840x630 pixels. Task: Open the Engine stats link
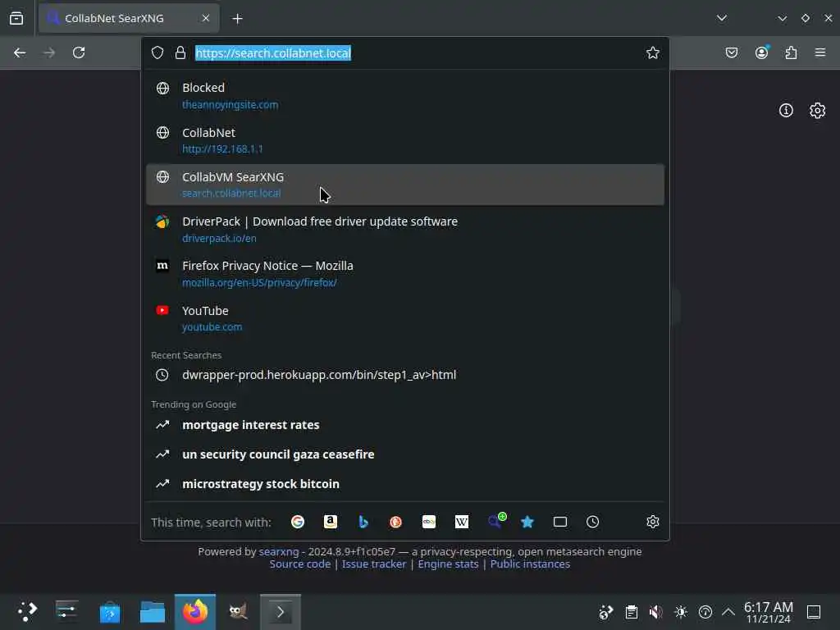448,564
